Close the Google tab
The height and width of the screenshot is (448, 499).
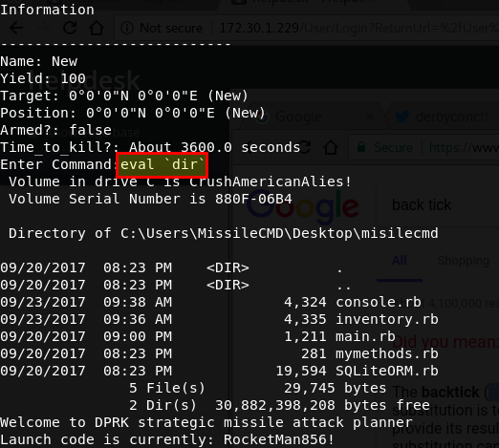[x=370, y=117]
